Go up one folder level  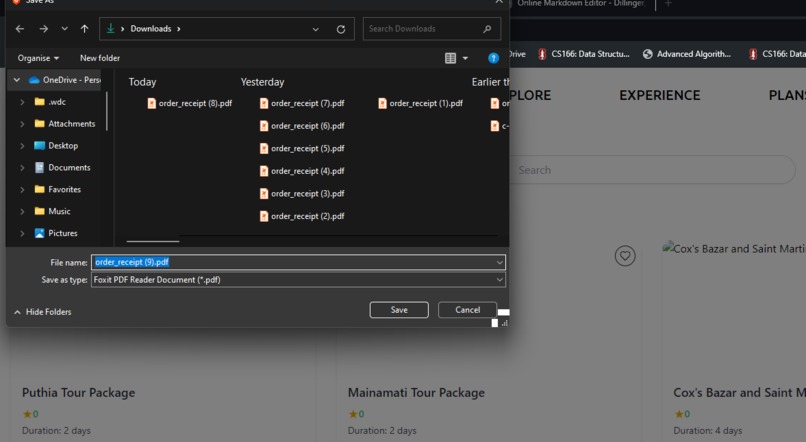(x=84, y=29)
